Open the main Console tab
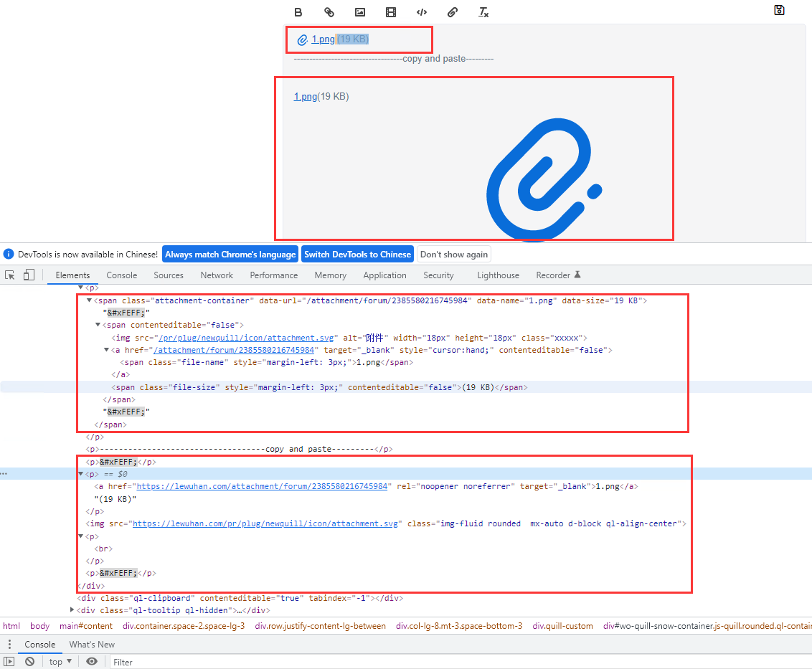Viewport: 812px width, 669px height. 122,275
